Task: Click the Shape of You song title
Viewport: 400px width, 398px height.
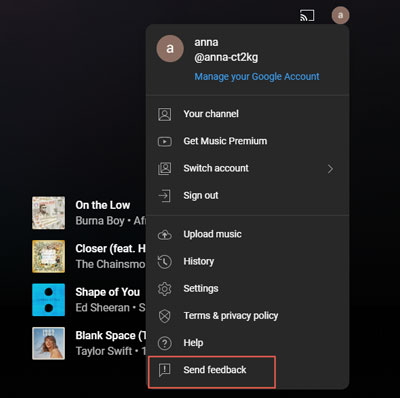Action: pyautogui.click(x=108, y=292)
